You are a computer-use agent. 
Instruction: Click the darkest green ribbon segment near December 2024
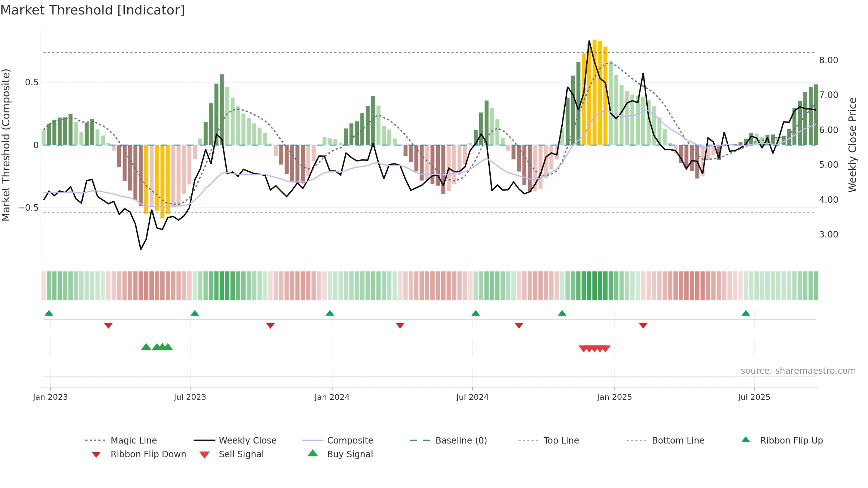coord(595,286)
